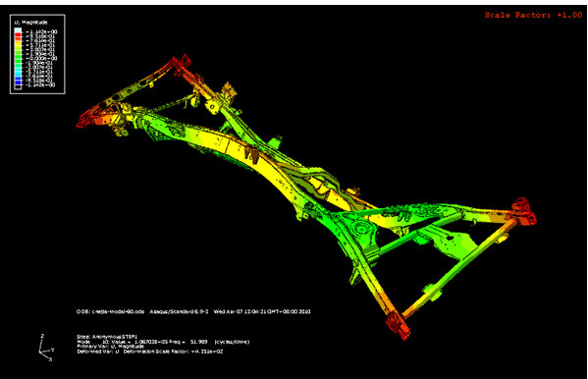This screenshot has width=588, height=379.
Task: Select the Mode 10 frequency line
Action: [163, 342]
